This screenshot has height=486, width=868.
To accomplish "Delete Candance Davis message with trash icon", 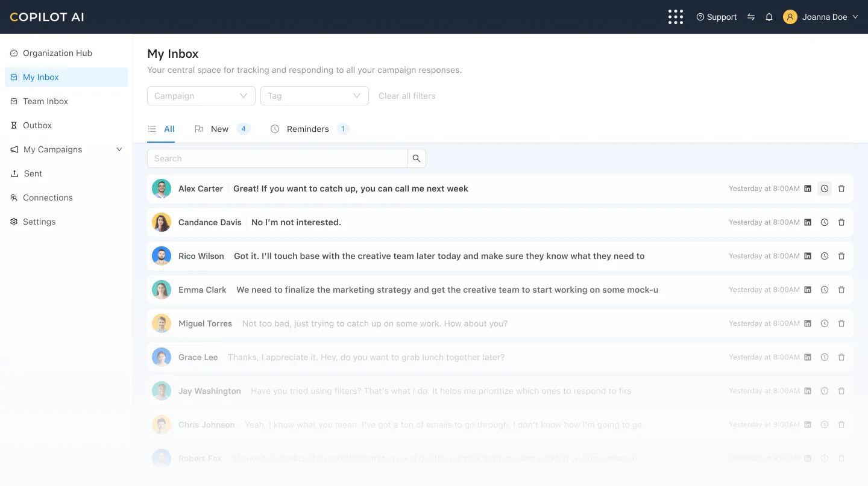I will coord(841,222).
